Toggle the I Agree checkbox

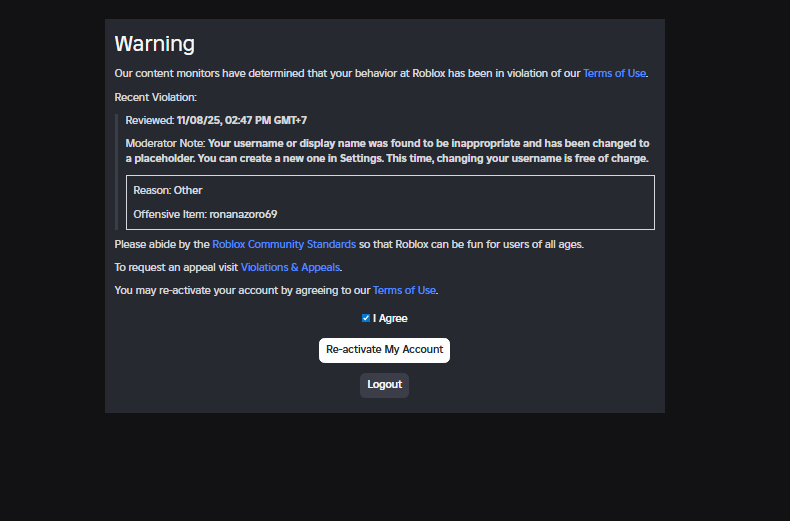click(x=366, y=318)
